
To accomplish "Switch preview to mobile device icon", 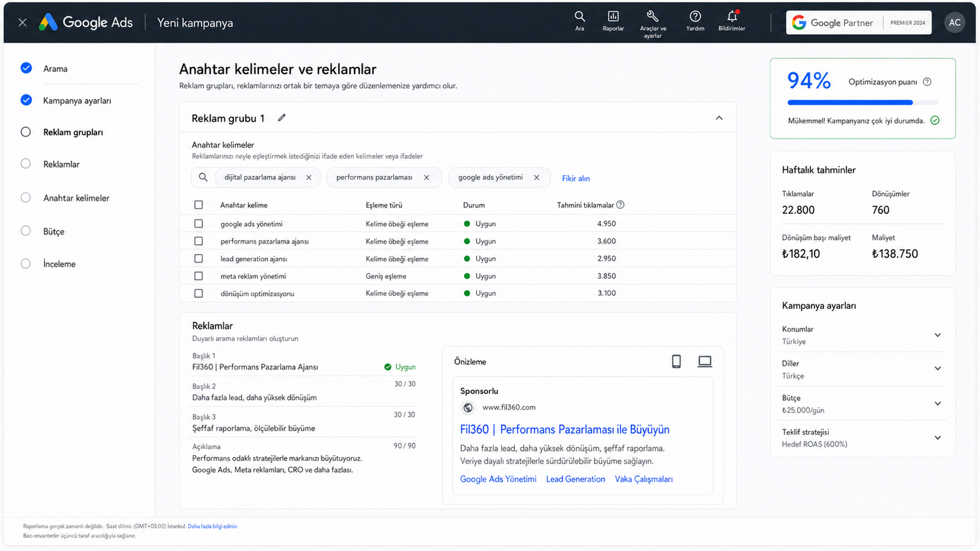I will click(676, 361).
